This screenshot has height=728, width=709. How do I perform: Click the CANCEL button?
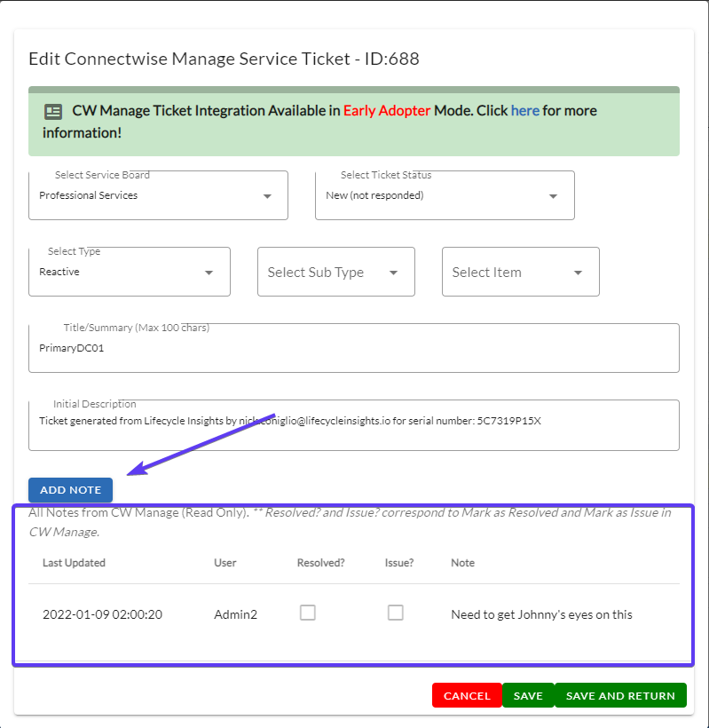(x=467, y=695)
